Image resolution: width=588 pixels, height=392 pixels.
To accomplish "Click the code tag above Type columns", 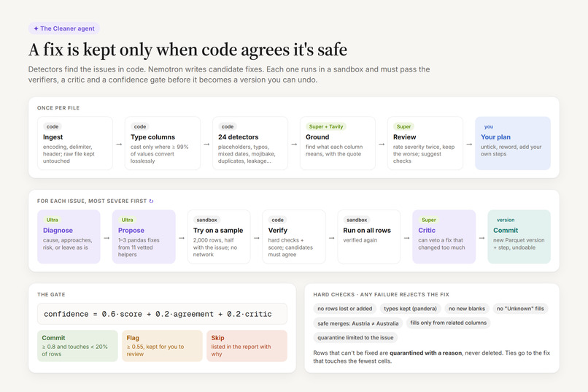I will pyautogui.click(x=140, y=127).
